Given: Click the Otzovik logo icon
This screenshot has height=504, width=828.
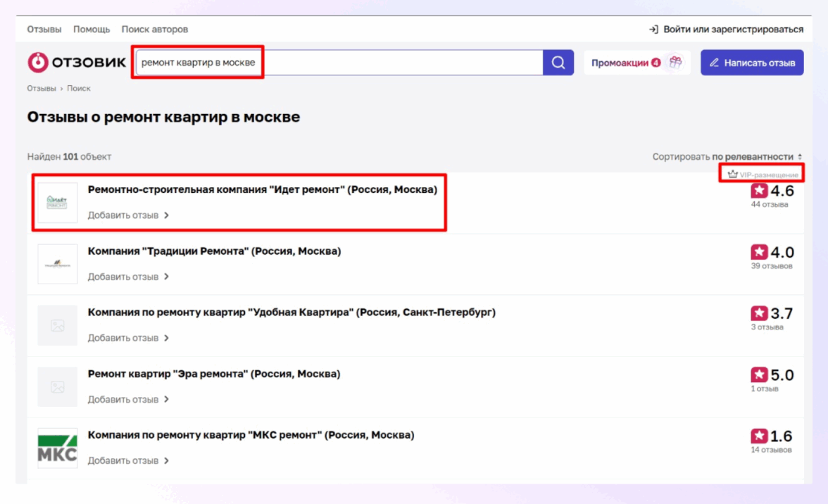Looking at the screenshot, I should coord(37,63).
